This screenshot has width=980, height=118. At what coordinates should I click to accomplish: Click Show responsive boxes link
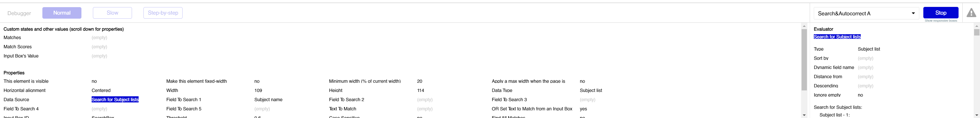940,21
